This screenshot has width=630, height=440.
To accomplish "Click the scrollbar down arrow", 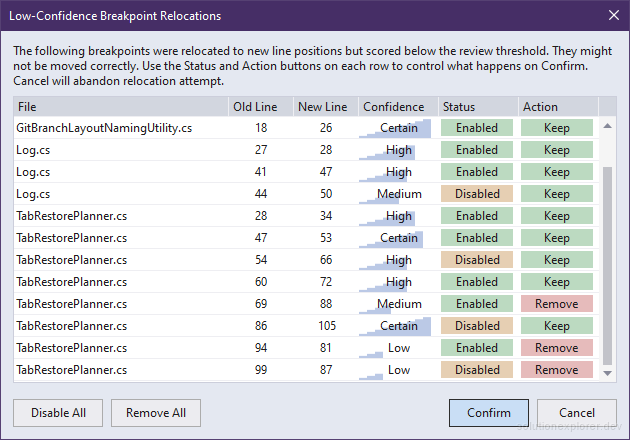I will click(608, 373).
